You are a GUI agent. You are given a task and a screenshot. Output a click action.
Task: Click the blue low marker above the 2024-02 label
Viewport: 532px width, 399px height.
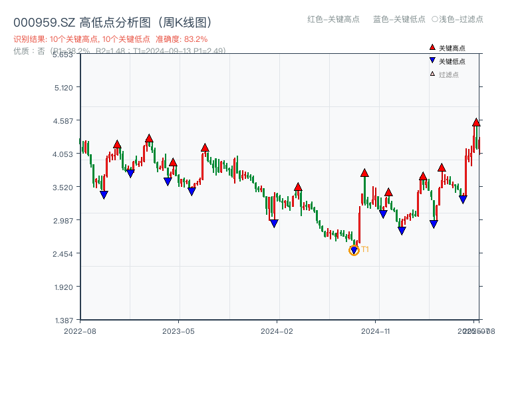pos(274,223)
